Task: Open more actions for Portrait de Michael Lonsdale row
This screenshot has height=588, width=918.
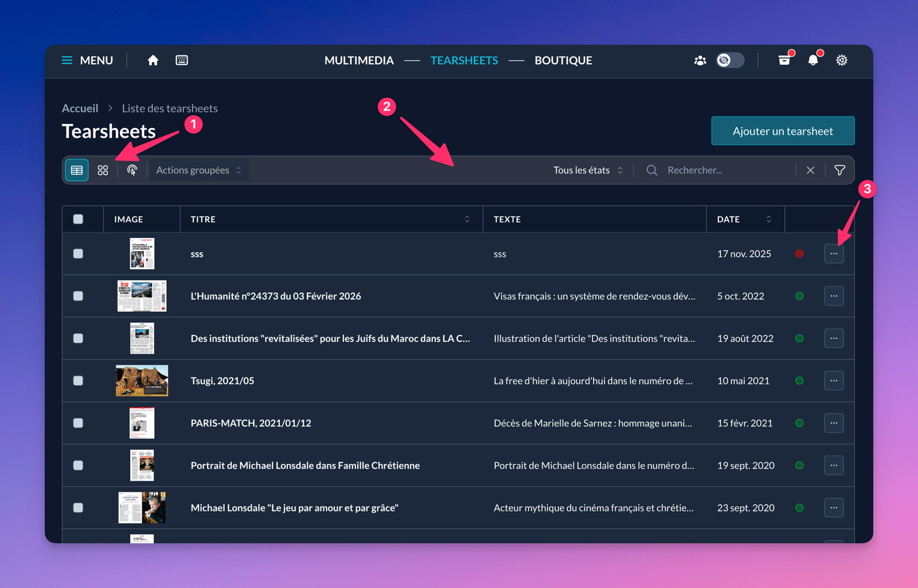Action: pos(834,465)
